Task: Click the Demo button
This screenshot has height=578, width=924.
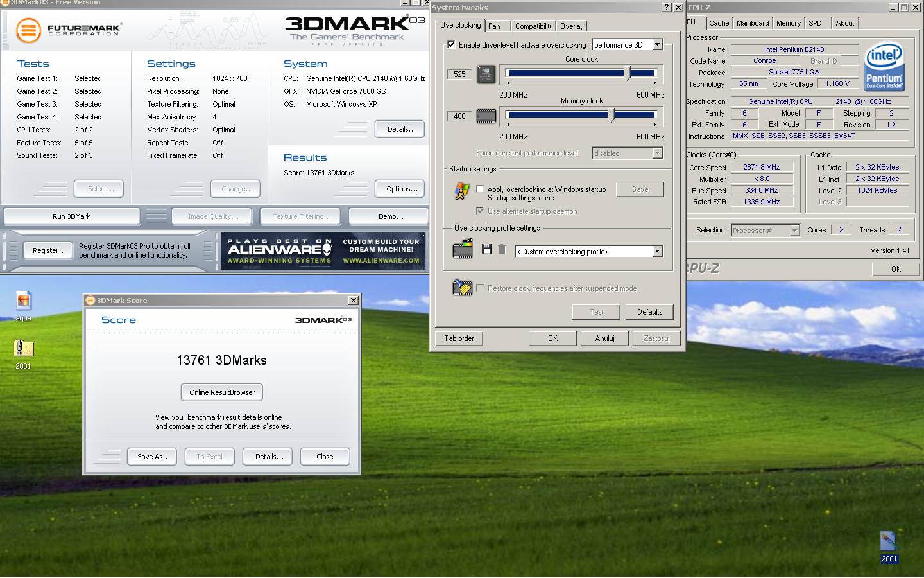Action: click(x=390, y=216)
